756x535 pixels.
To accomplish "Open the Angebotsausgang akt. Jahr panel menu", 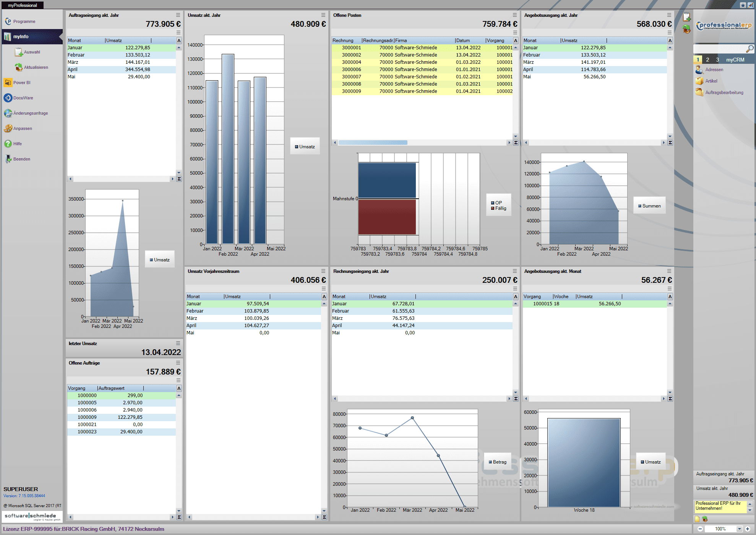I will pos(669,15).
